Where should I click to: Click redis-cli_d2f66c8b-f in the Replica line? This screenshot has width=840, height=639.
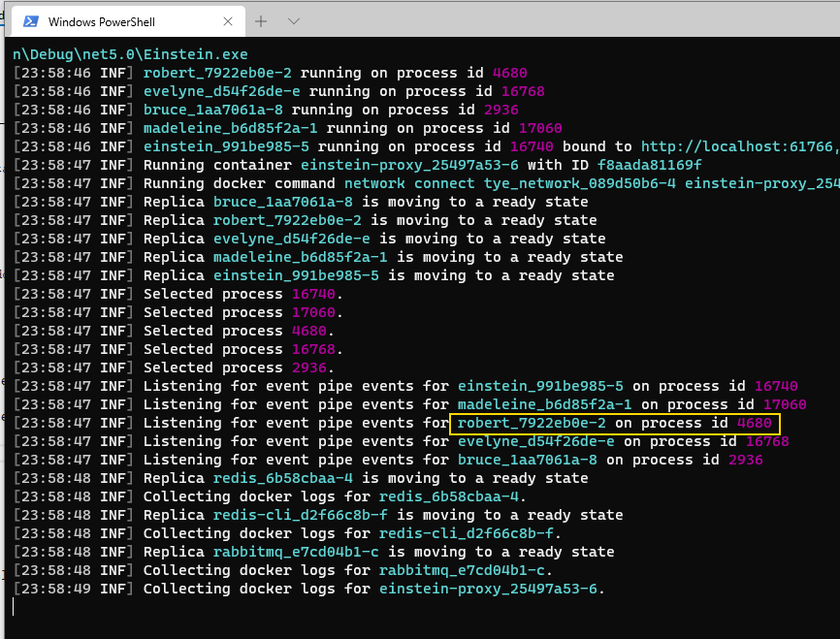(301, 516)
